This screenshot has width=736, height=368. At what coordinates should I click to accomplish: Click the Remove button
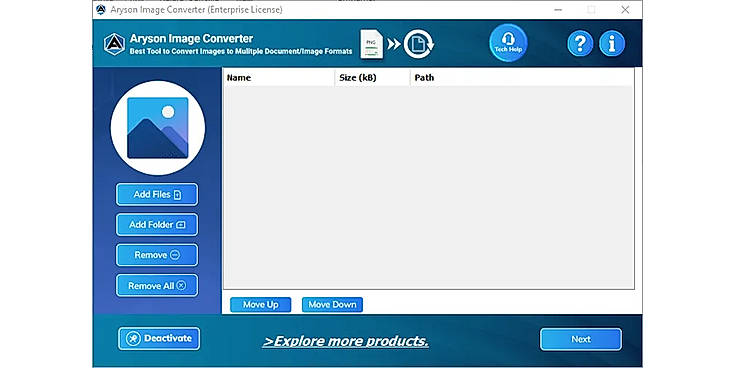click(x=157, y=255)
